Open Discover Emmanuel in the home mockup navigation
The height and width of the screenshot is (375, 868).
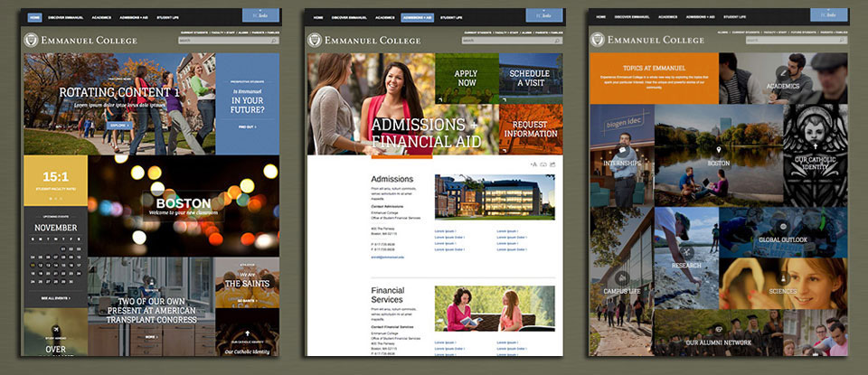[66, 18]
